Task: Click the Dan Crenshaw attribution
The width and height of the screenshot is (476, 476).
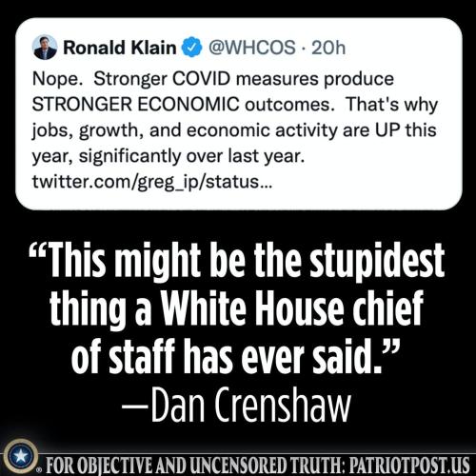Action: [x=236, y=405]
